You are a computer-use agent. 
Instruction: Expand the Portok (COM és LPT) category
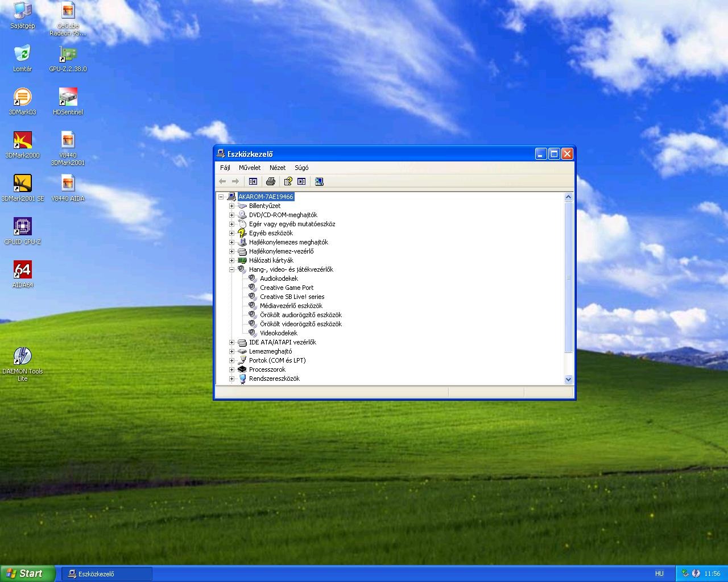coord(231,360)
